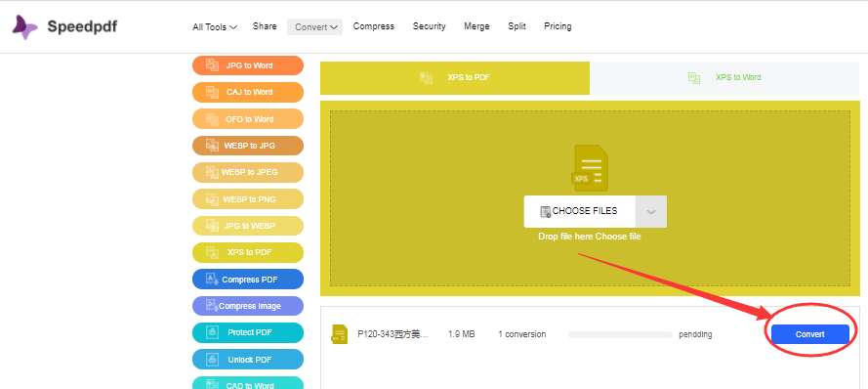868x389 pixels.
Task: Open the WEBP to JPEG sidebar icon
Action: 212,172
